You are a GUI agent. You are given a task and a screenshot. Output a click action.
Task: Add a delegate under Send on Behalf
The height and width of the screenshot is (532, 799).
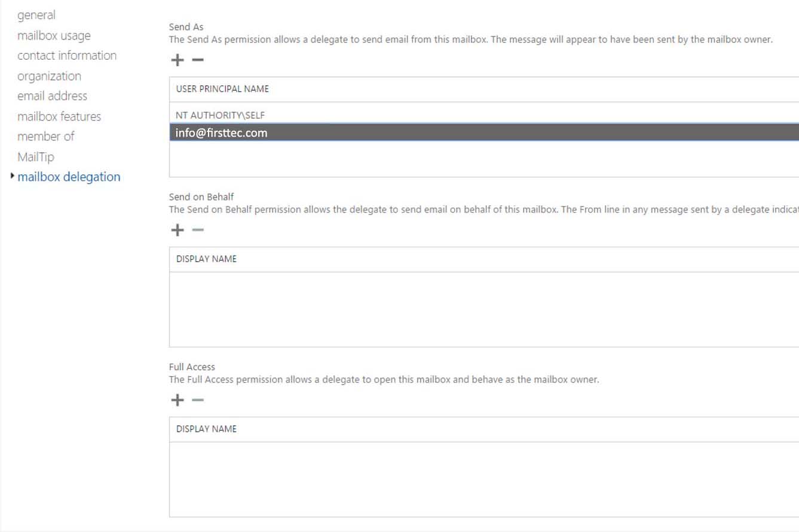[x=177, y=230]
